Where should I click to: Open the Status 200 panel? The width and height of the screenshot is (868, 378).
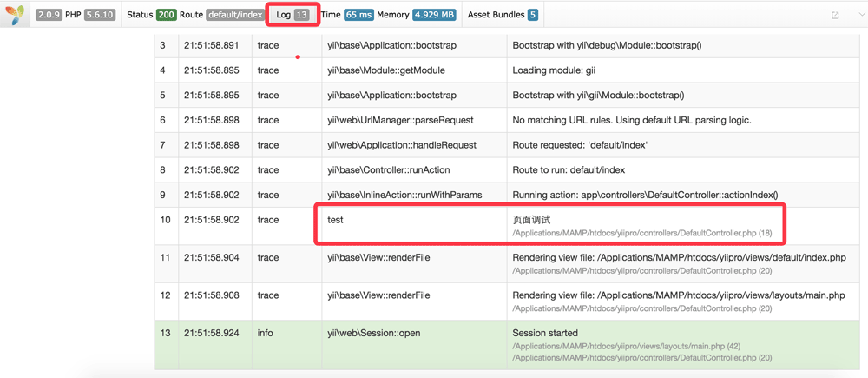pos(151,15)
